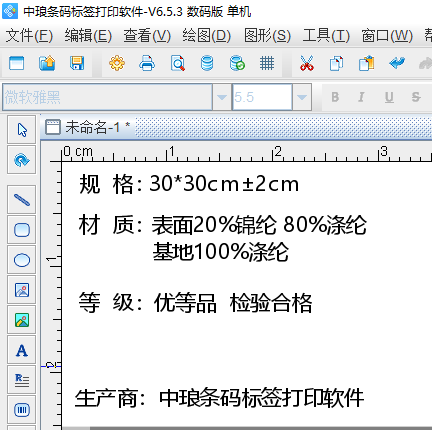Click the New document icon
The image size is (432, 430).
pos(17,63)
